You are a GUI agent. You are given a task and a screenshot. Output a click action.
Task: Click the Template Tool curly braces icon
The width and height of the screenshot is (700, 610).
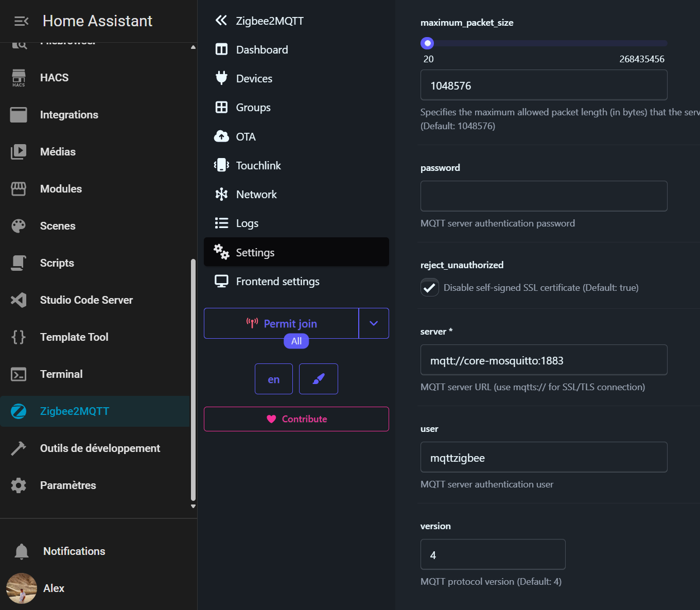(19, 337)
